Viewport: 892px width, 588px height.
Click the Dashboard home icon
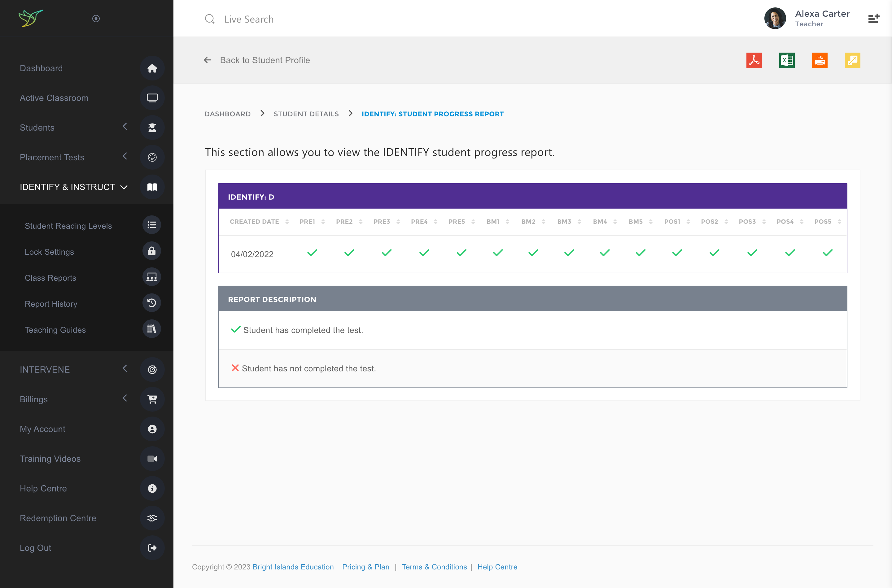(152, 68)
